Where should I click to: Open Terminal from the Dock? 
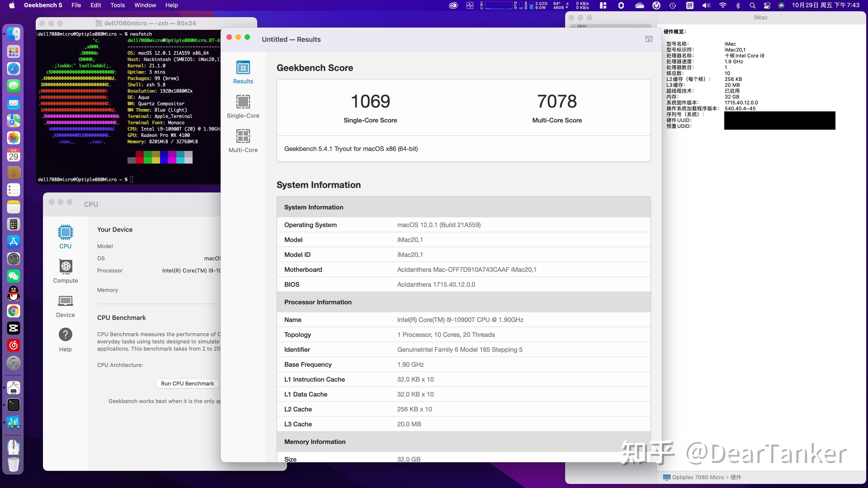point(14,405)
